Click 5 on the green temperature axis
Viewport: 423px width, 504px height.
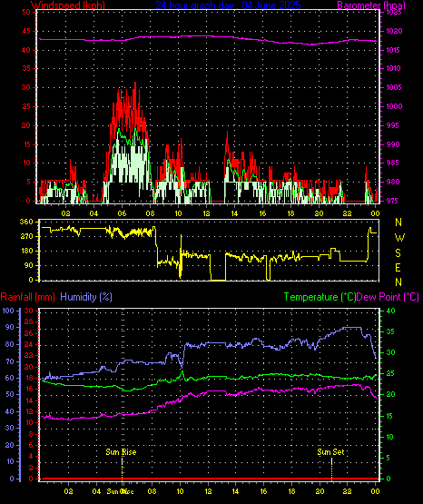tap(389, 458)
